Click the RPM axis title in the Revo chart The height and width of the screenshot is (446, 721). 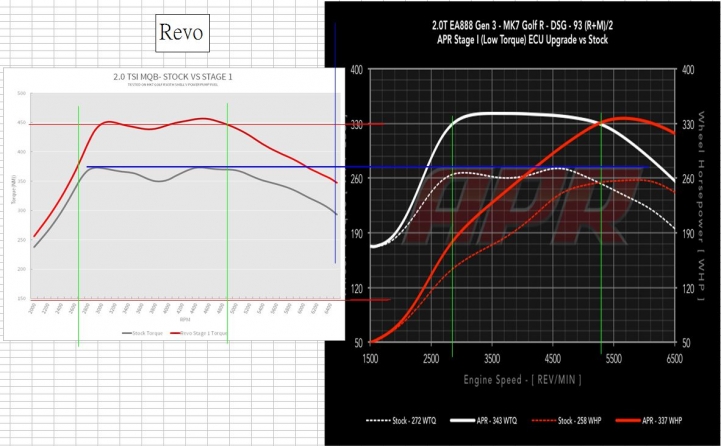pos(185,320)
